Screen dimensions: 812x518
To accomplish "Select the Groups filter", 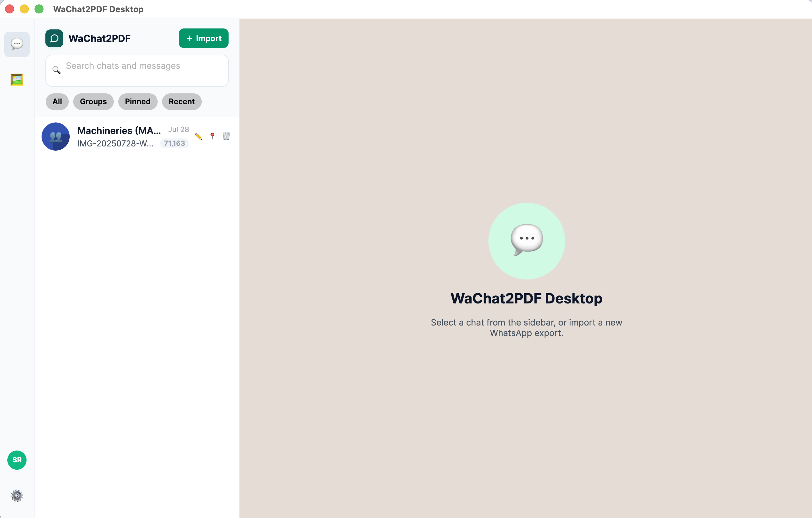I will pos(93,101).
